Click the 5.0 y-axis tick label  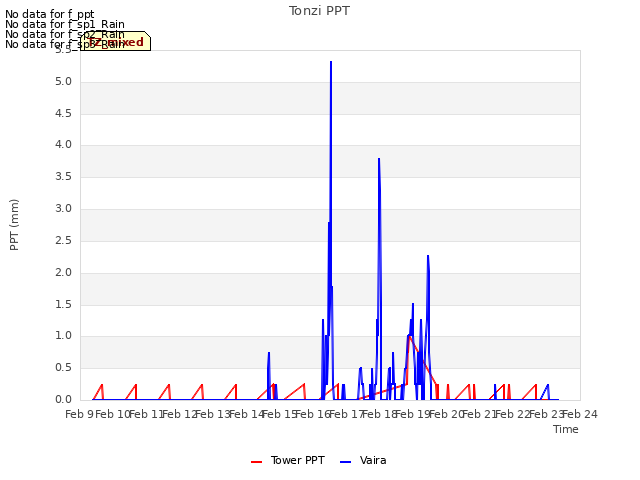click(63, 82)
